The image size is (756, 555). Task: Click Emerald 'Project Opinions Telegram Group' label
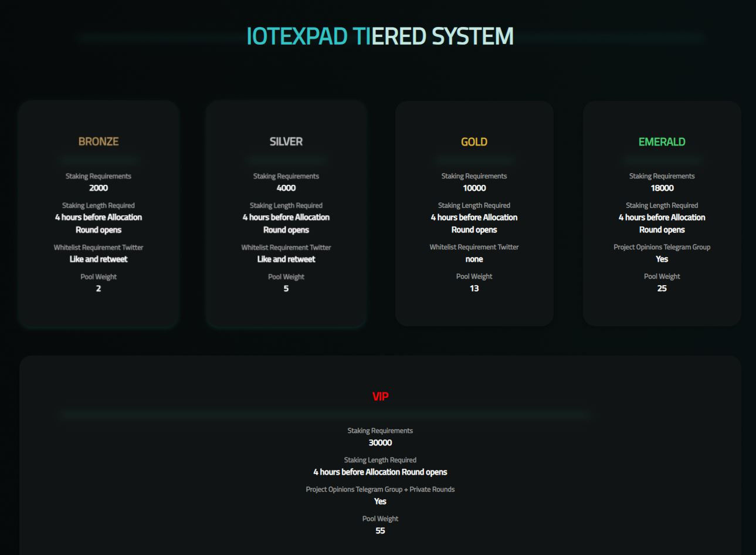662,247
